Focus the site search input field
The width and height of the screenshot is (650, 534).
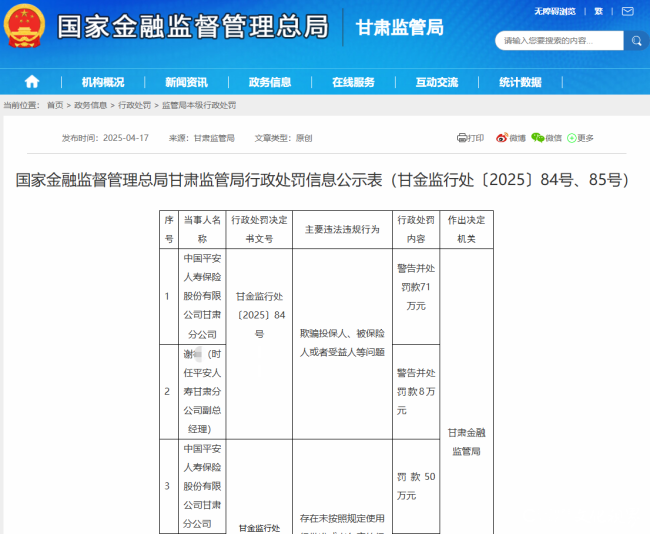click(560, 41)
